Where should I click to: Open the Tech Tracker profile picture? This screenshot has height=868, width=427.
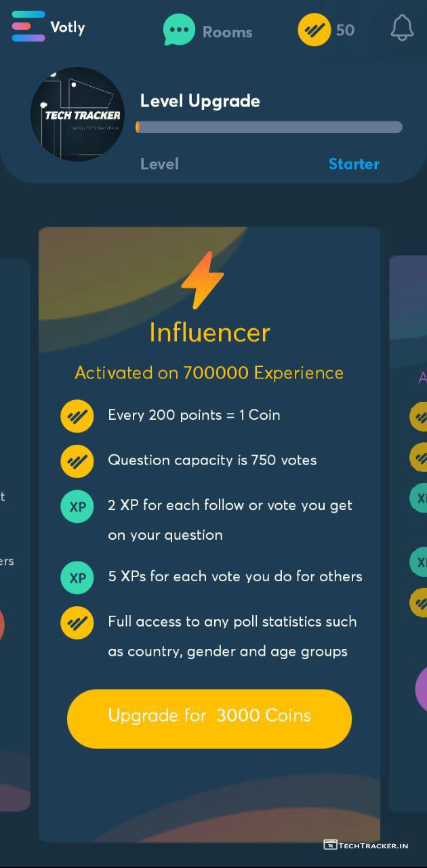click(77, 114)
